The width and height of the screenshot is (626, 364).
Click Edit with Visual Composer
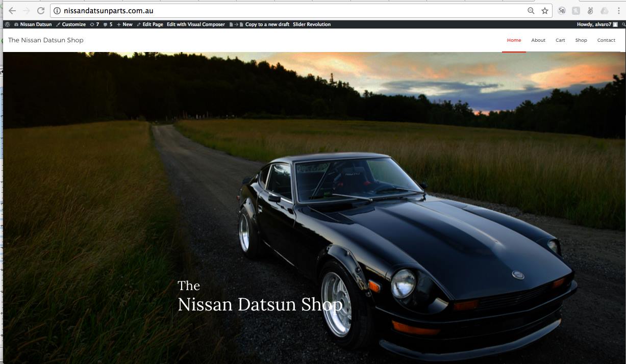(x=196, y=24)
